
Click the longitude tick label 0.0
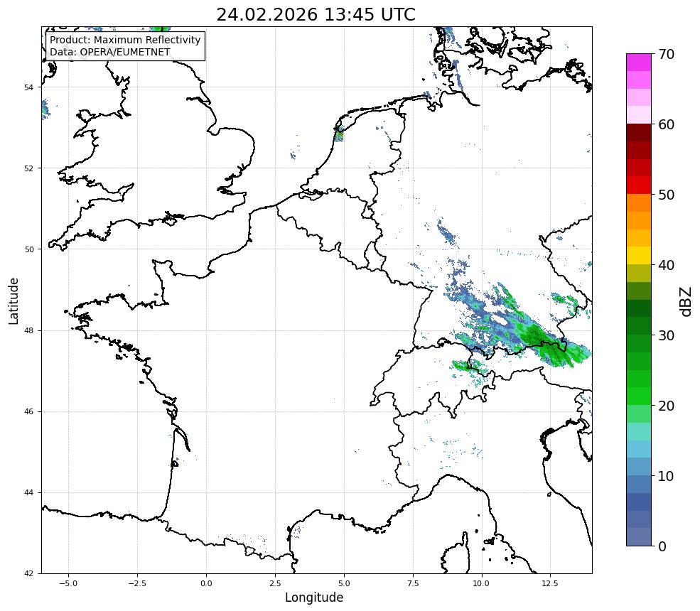click(206, 583)
